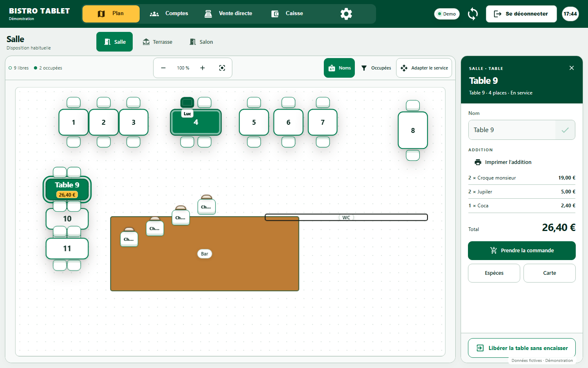Switch to the Terrasse room
The image size is (588, 368).
point(157,42)
